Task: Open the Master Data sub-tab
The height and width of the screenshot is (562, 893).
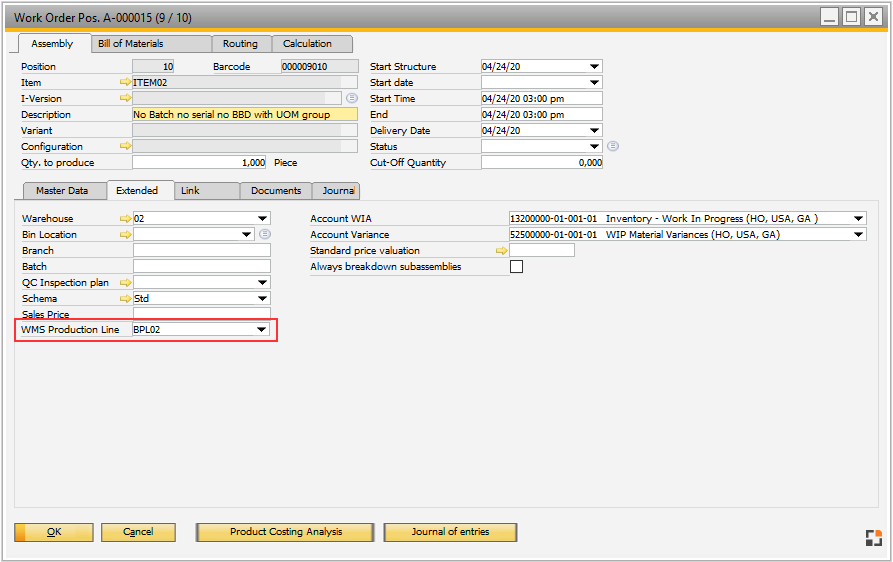Action: (x=62, y=191)
